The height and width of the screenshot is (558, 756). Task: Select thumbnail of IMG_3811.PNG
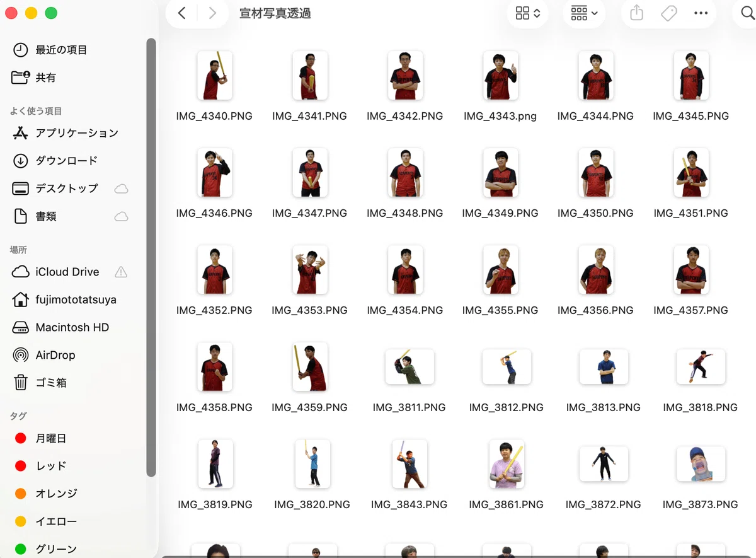point(409,367)
